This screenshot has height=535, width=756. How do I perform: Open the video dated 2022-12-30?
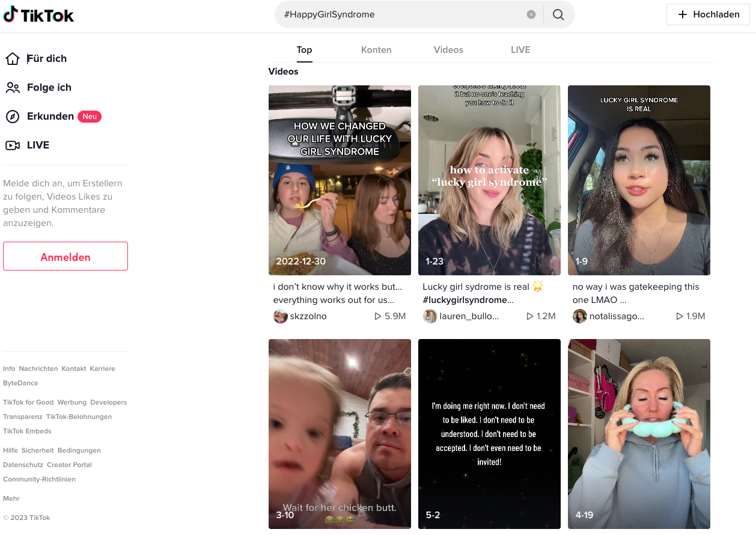click(x=340, y=180)
